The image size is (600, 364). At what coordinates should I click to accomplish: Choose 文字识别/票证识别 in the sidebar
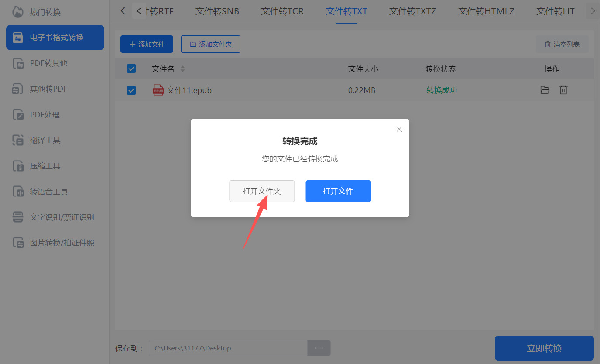(x=55, y=217)
